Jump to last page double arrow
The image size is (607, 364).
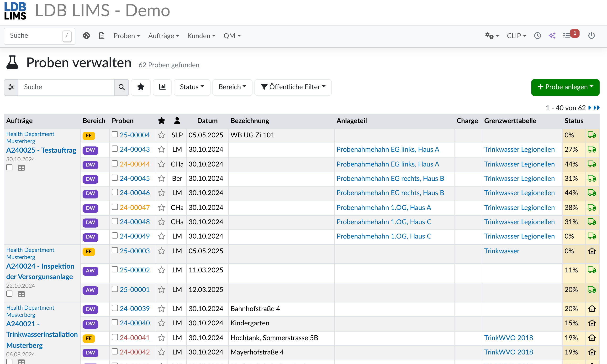pos(597,108)
